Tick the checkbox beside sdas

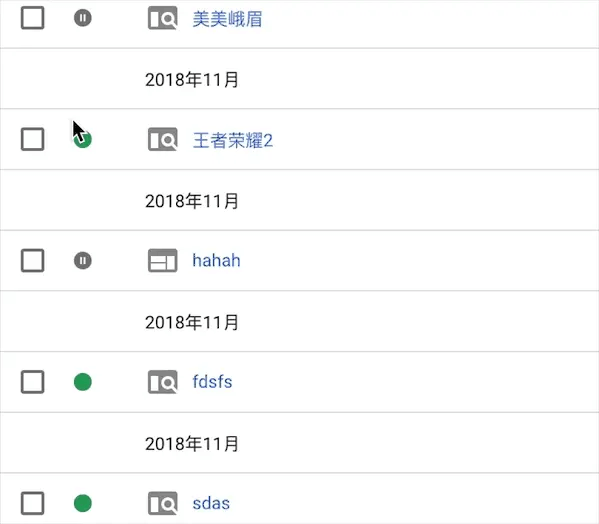tap(32, 503)
